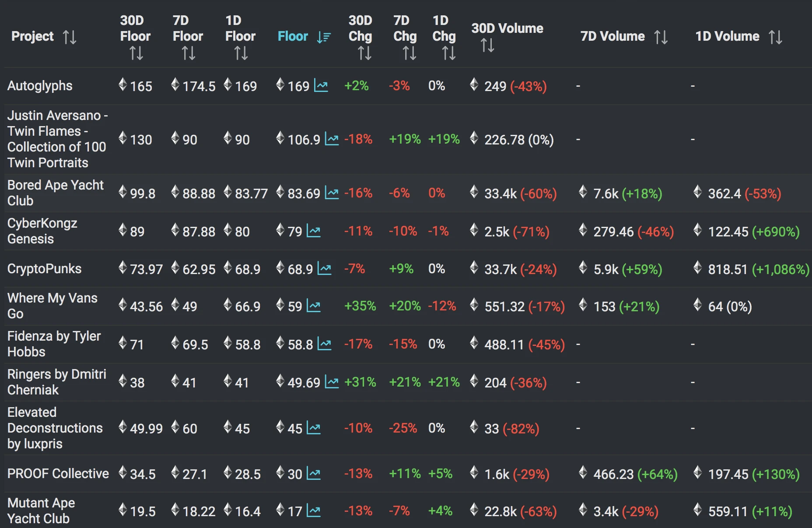Sort by the 30D Floor column arrows
812x528 pixels.
pyautogui.click(x=136, y=53)
